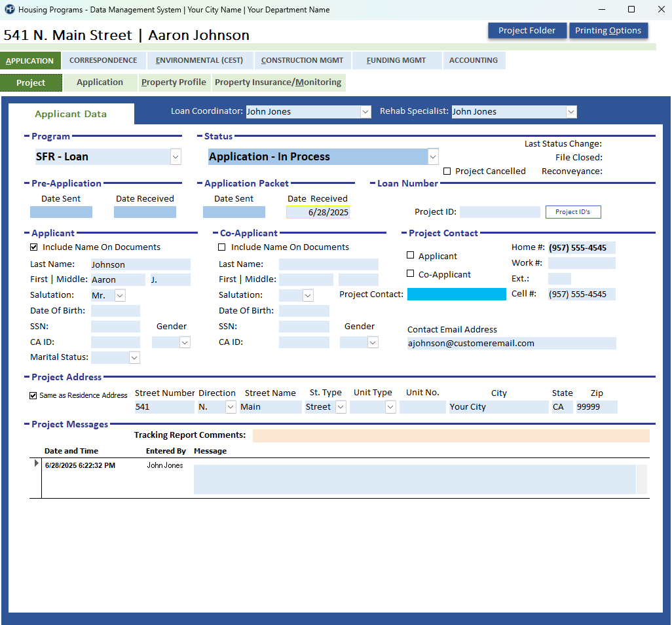Open the Co-Applicant Gender dropdown
The image size is (672, 625).
tap(373, 342)
